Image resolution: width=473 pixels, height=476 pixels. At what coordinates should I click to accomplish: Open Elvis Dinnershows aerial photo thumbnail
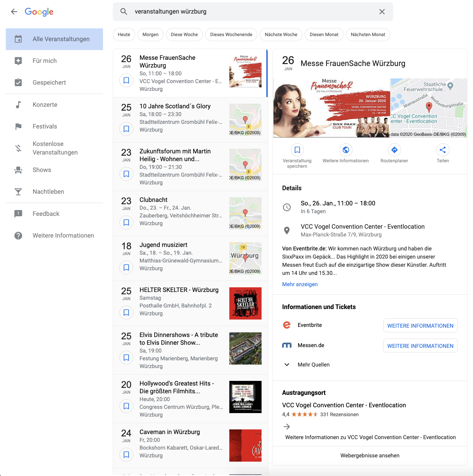pos(245,348)
